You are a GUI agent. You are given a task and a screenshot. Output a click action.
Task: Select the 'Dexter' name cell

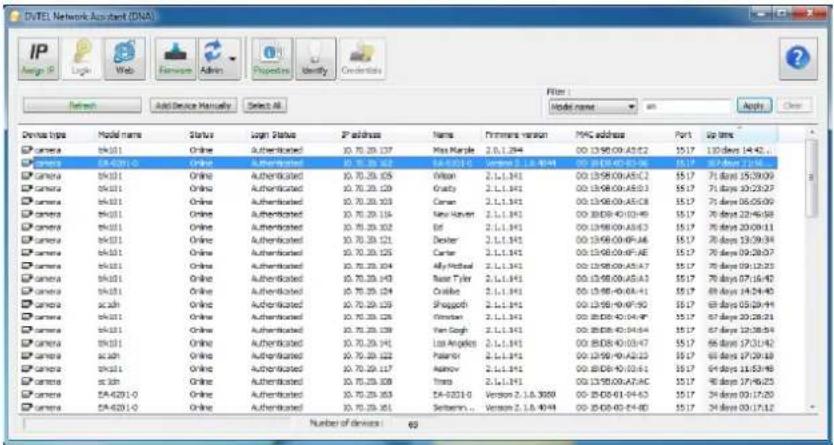[x=445, y=240]
